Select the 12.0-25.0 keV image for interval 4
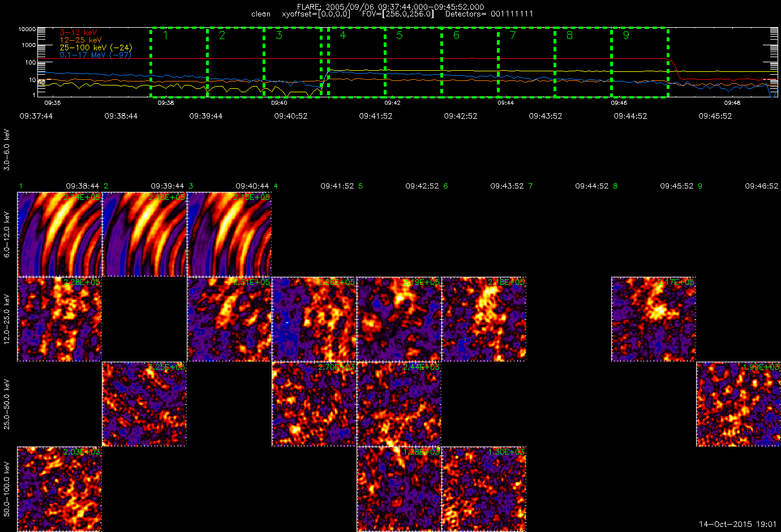 point(314,319)
